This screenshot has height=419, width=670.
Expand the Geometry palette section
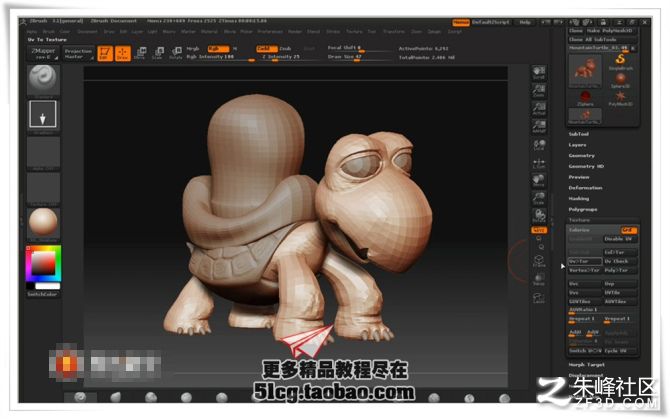(582, 155)
